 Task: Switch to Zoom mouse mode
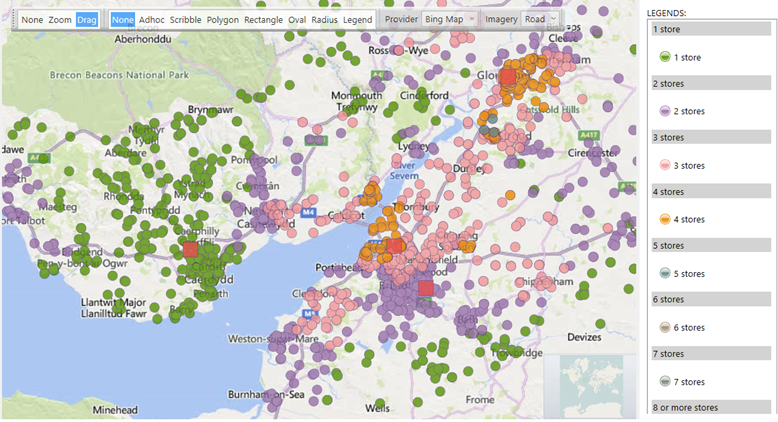(x=60, y=20)
